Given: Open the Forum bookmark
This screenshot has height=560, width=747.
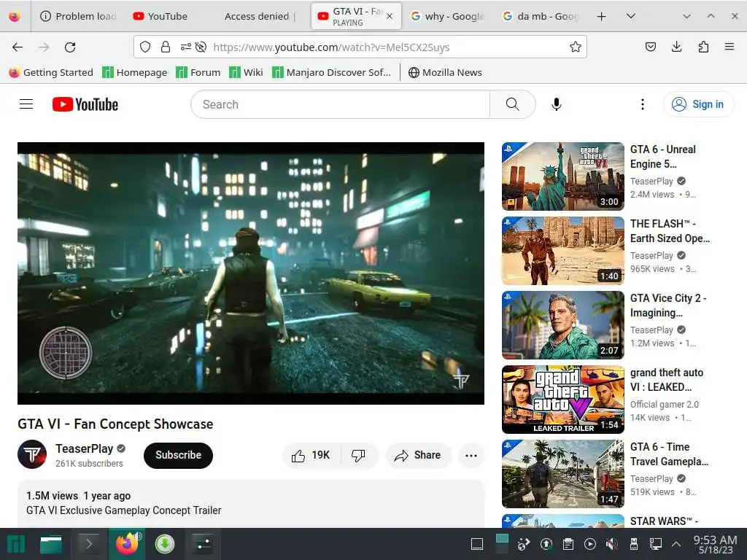Looking at the screenshot, I should [x=198, y=72].
